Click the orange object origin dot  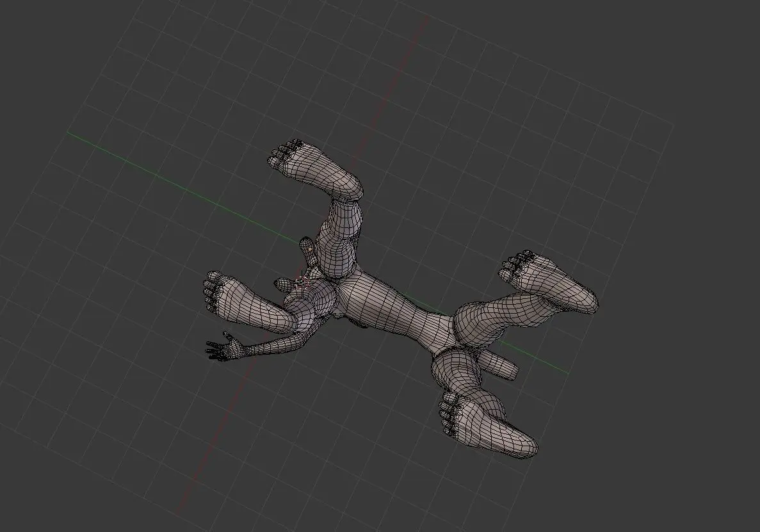point(310,249)
